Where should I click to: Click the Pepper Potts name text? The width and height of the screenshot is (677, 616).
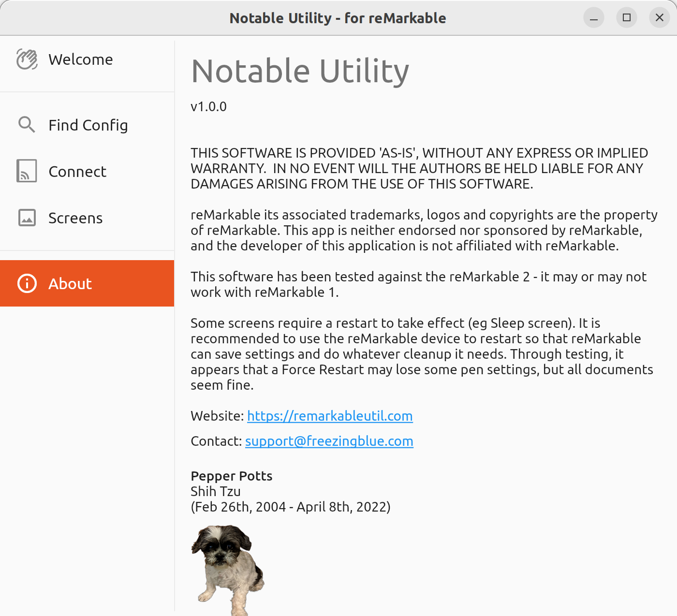pos(232,476)
